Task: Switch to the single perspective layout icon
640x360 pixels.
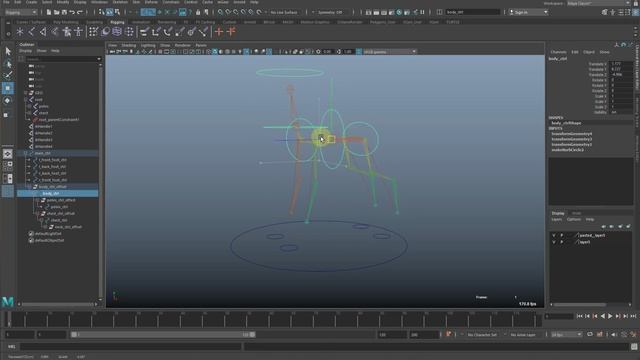Action: (x=8, y=154)
